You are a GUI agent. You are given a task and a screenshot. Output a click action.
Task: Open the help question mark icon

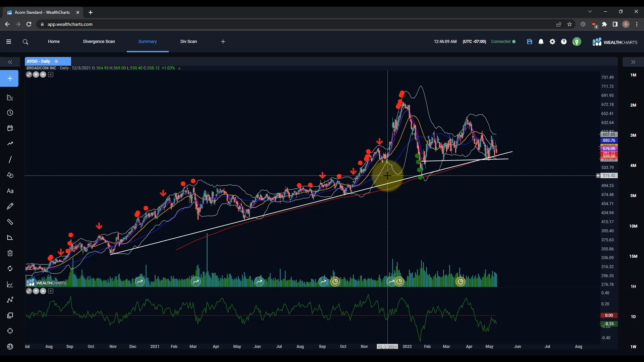click(x=564, y=42)
